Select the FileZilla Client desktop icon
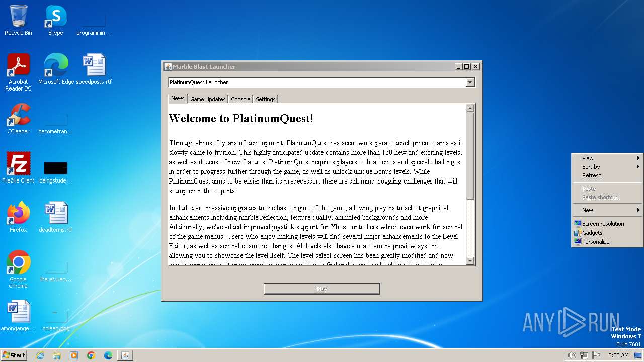This screenshot has width=644, height=362. coord(18,167)
